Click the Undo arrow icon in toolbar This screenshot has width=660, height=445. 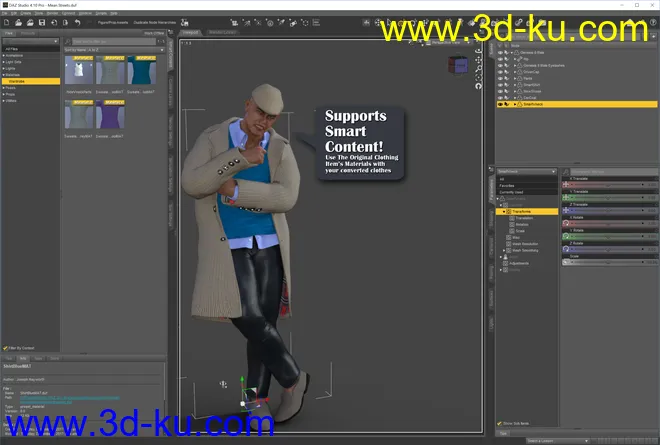tap(78, 21)
